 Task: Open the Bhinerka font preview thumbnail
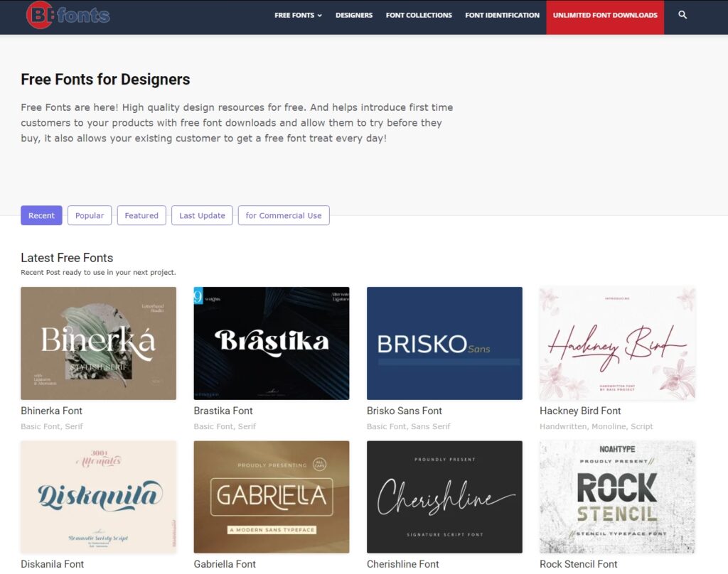(98, 343)
